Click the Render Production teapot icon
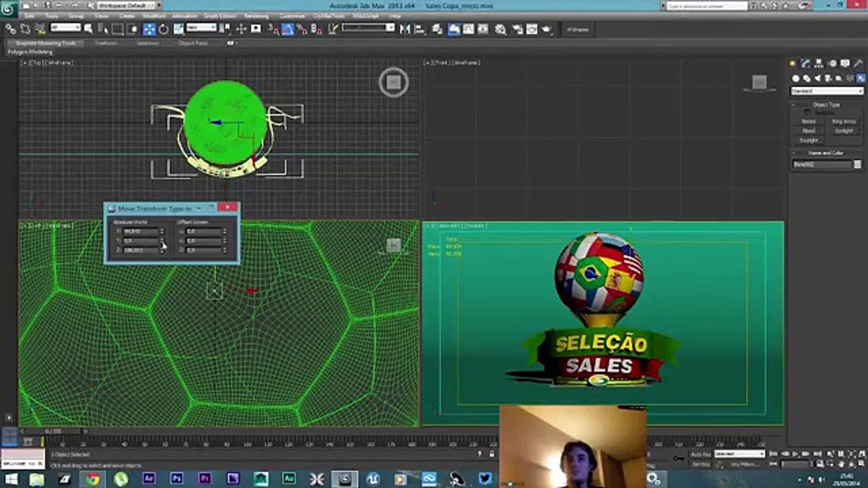The height and width of the screenshot is (488, 868). coord(547,29)
